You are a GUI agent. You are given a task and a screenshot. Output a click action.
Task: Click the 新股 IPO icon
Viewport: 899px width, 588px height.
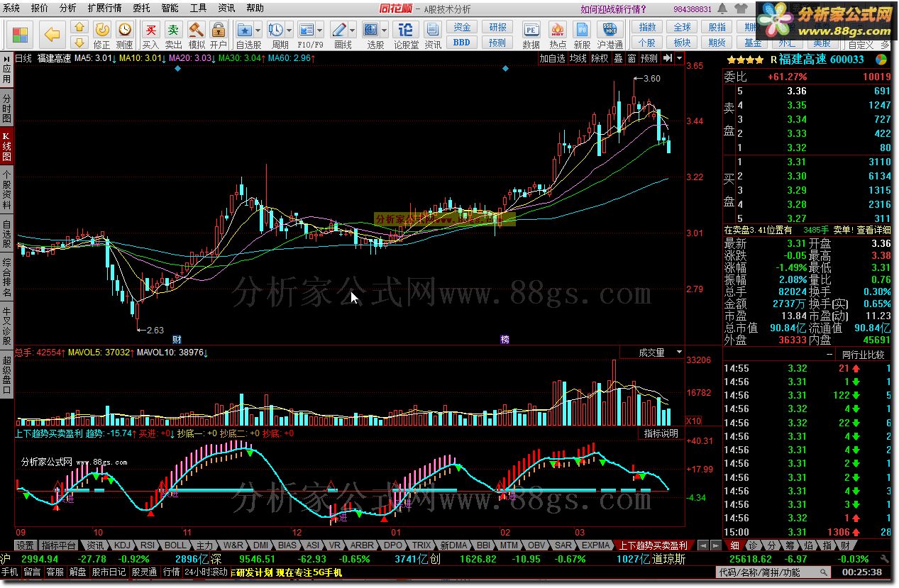[x=582, y=29]
